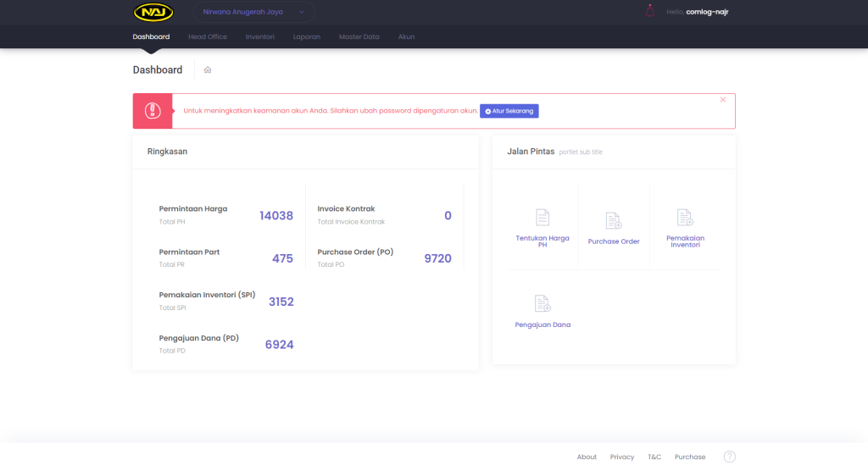Screen dimensions: 868x471
Task: Expand the Nirwana Anugerah Jaya company dropdown
Action: (254, 12)
